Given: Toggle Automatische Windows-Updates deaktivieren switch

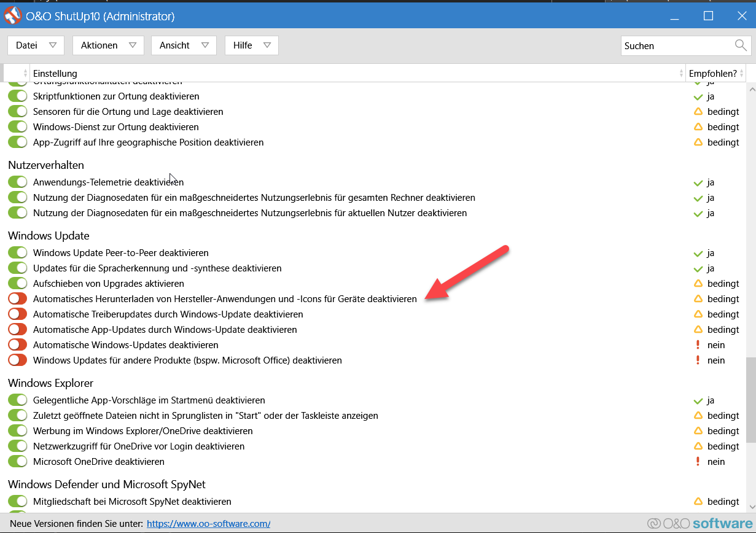Looking at the screenshot, I should (x=18, y=345).
